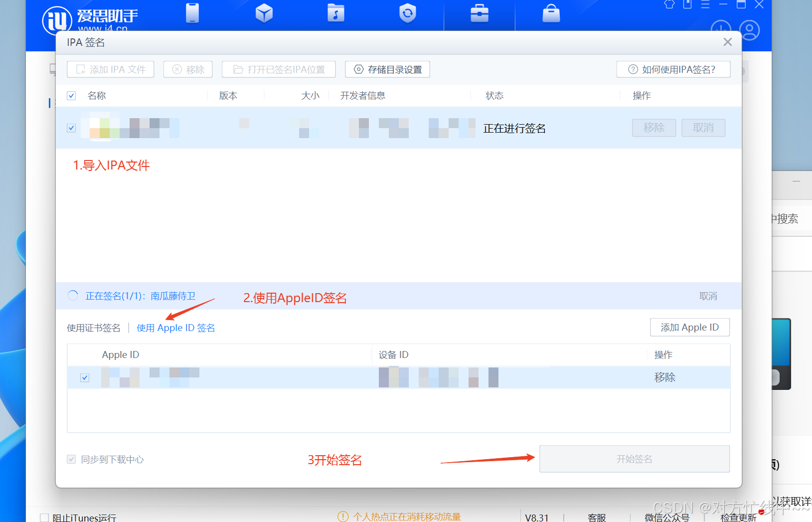Click the mini-mode phone icon in title bar

click(x=687, y=4)
